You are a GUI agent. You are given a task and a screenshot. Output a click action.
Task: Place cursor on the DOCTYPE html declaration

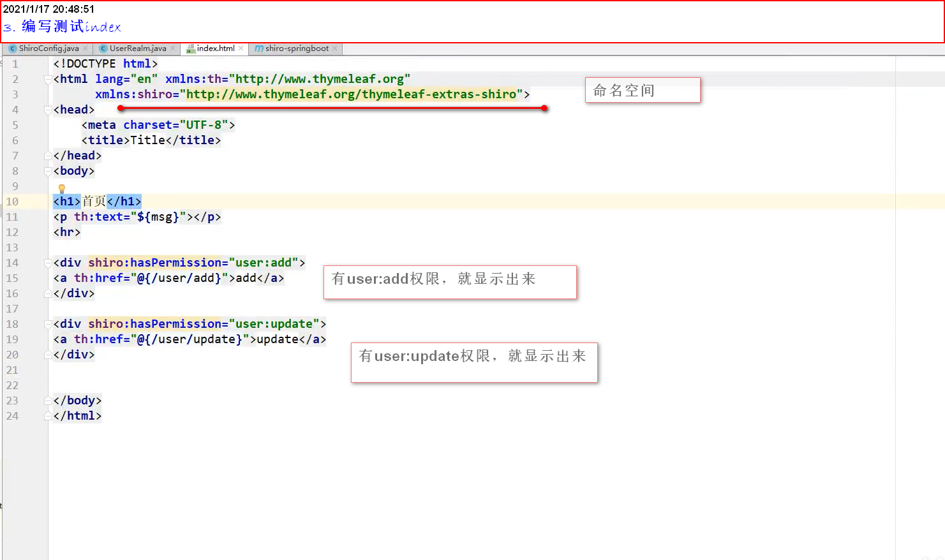tap(105, 64)
